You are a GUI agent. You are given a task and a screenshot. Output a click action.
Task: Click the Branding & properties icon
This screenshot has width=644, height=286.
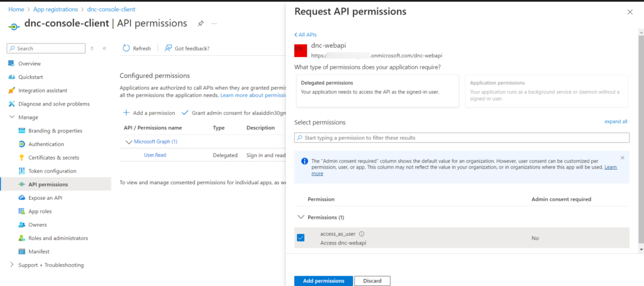point(22,131)
